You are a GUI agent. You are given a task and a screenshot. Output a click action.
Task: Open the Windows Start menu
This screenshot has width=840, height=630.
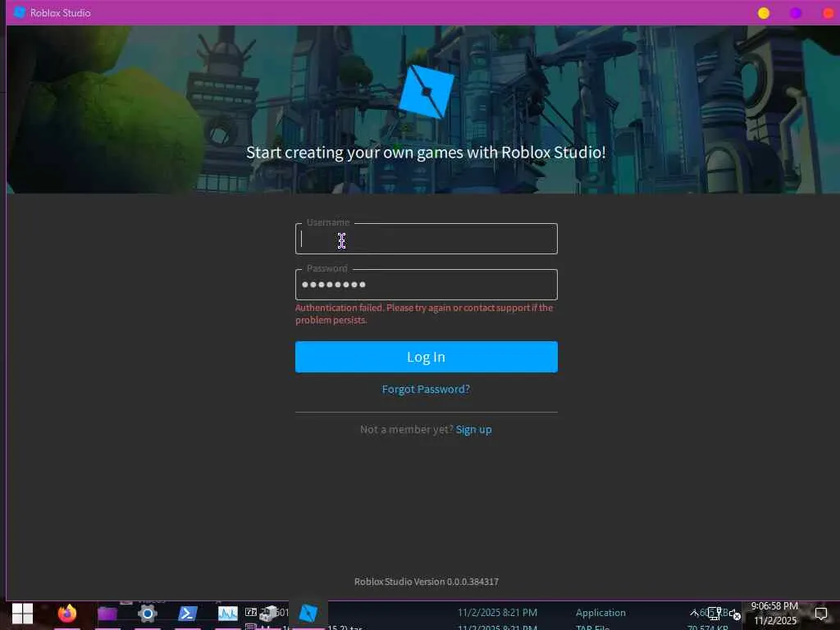click(22, 614)
